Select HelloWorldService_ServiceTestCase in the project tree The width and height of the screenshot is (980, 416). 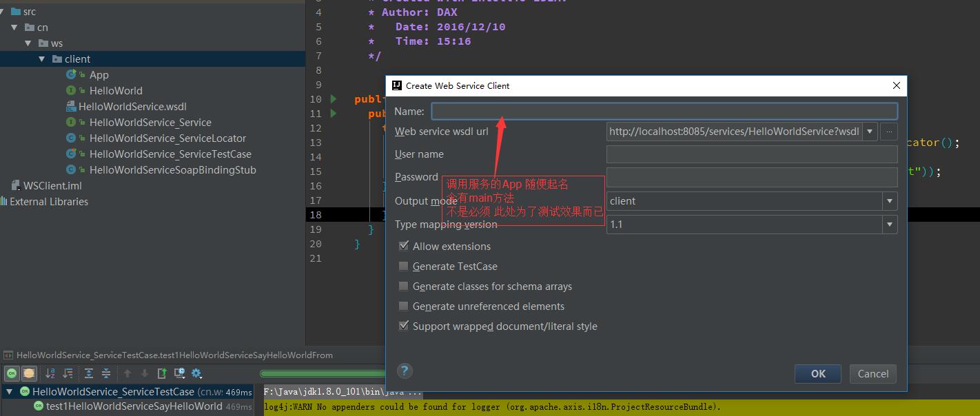(x=170, y=154)
